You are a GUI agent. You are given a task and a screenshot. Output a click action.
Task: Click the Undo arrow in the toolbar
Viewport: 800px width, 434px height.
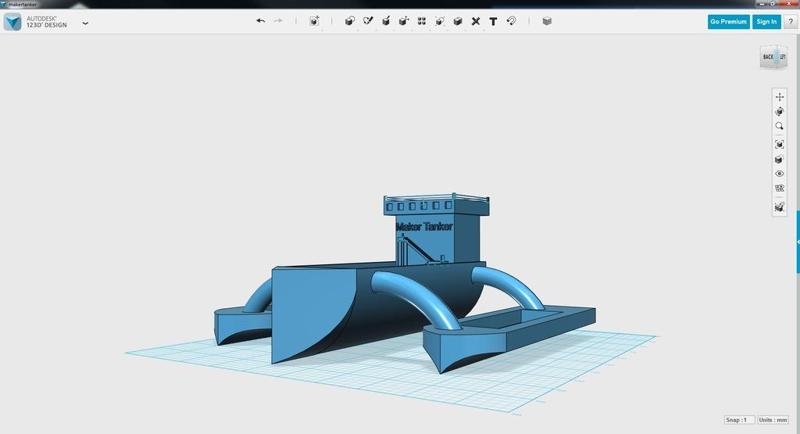[x=261, y=21]
